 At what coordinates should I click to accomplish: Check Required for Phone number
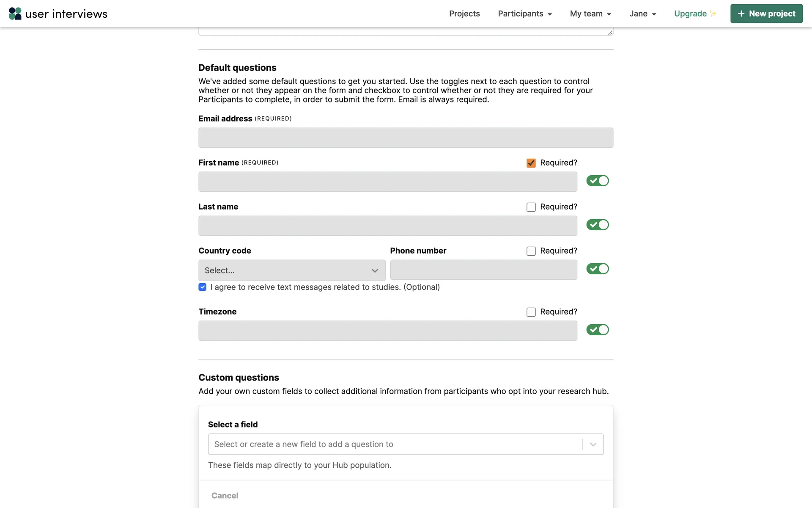[531, 251]
